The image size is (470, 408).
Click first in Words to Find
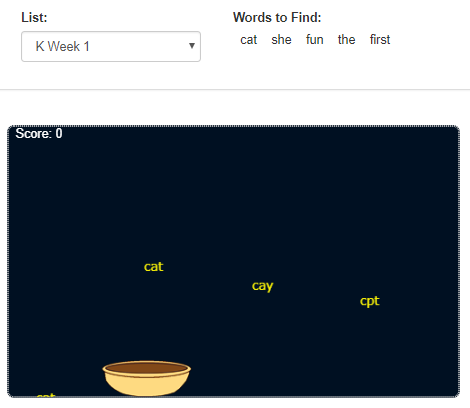[x=380, y=40]
